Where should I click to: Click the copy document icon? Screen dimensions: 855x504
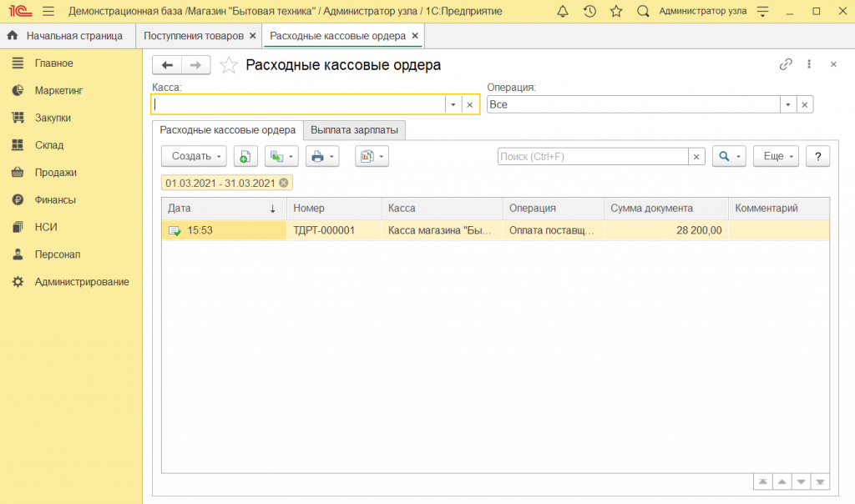(245, 156)
